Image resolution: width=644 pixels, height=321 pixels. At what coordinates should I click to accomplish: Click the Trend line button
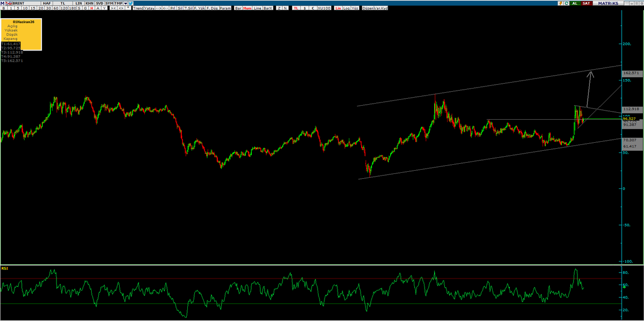pos(138,8)
